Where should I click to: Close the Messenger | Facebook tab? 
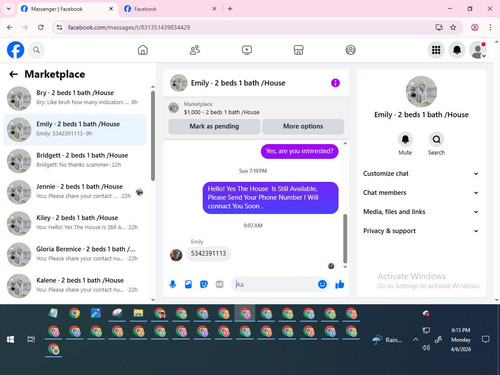coord(111,9)
